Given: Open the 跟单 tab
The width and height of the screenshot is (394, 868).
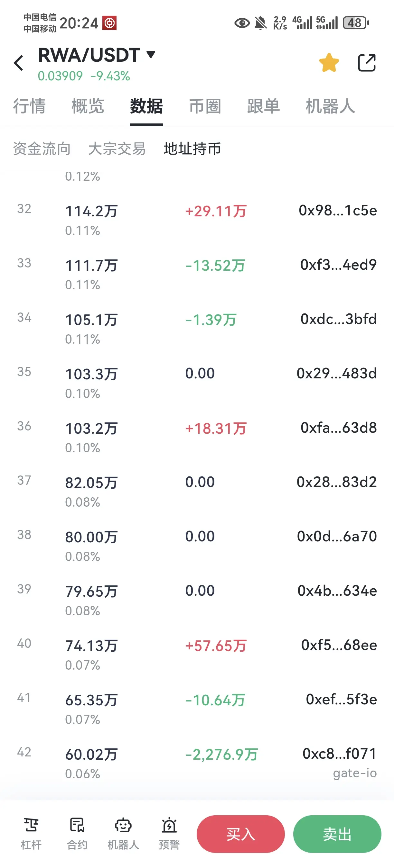Looking at the screenshot, I should click(263, 106).
